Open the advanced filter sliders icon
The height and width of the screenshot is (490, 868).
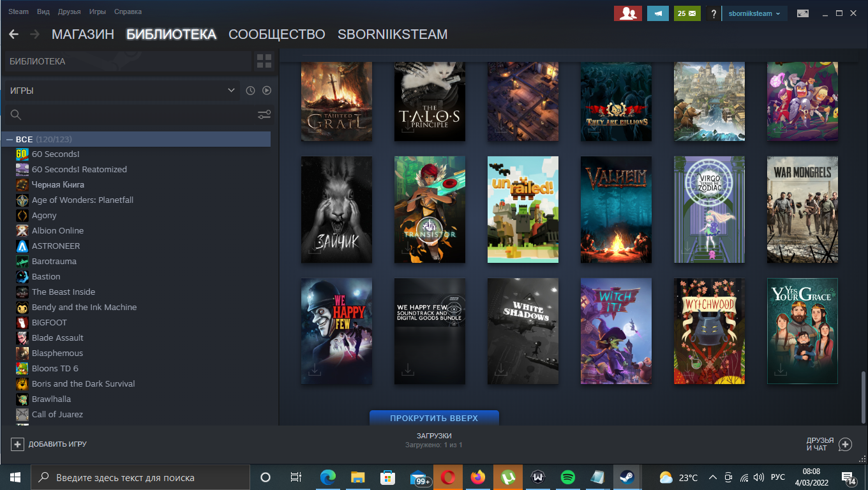[264, 115]
